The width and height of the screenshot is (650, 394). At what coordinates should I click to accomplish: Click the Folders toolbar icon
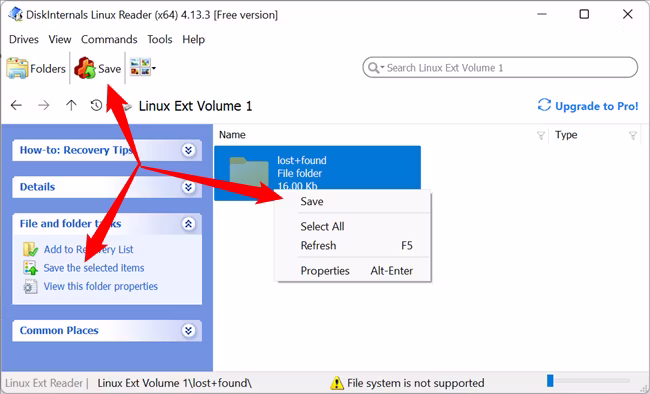[x=17, y=68]
